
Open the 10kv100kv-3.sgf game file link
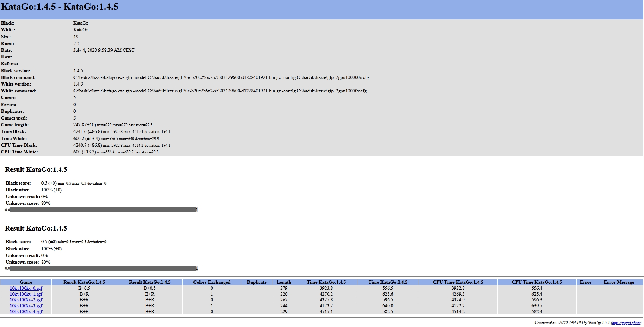click(x=26, y=306)
